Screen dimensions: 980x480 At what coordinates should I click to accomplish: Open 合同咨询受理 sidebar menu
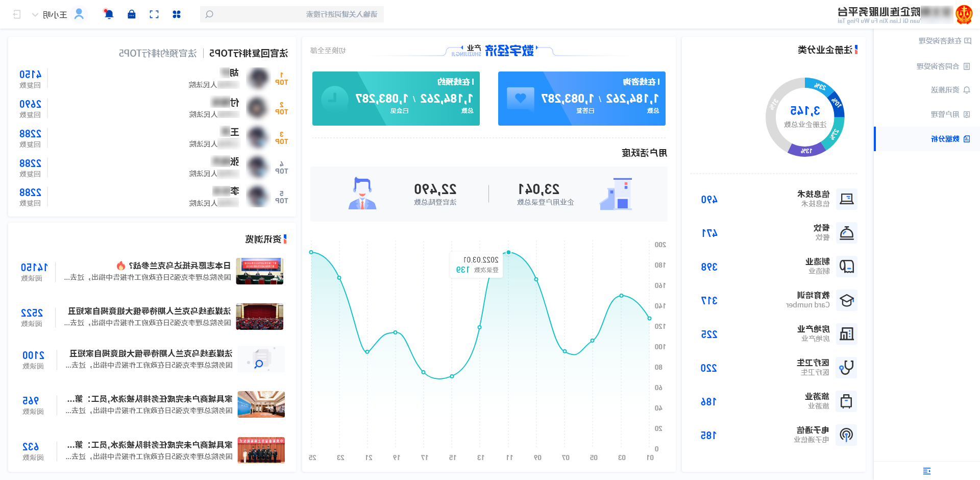pos(926,66)
